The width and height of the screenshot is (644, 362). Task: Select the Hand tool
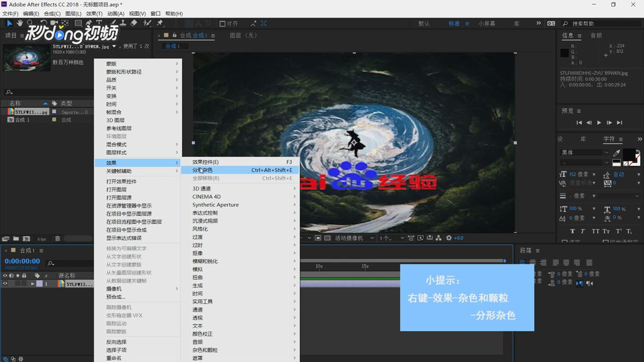[20, 23]
